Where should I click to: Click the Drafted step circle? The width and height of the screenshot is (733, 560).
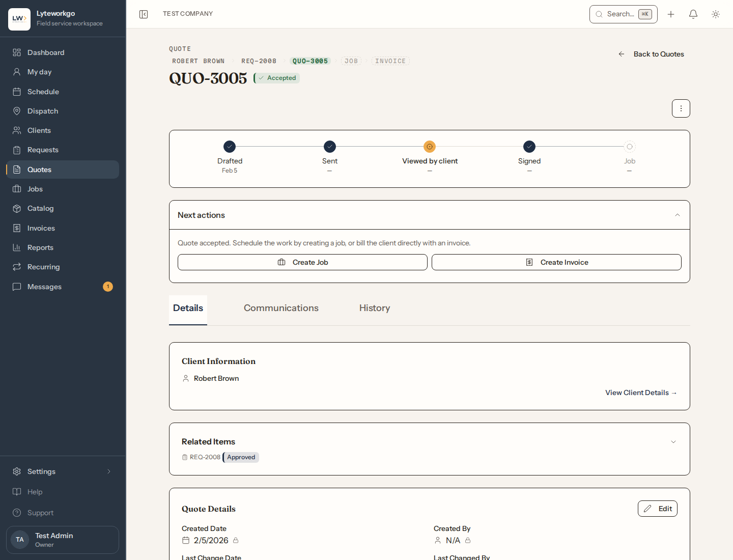click(x=230, y=147)
